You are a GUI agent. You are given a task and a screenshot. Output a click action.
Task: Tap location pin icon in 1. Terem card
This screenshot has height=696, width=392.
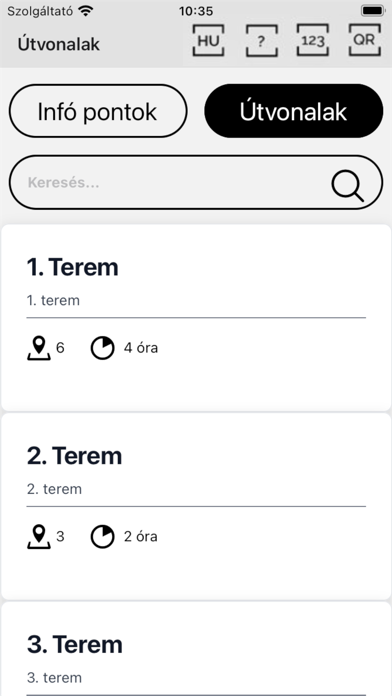pos(39,348)
